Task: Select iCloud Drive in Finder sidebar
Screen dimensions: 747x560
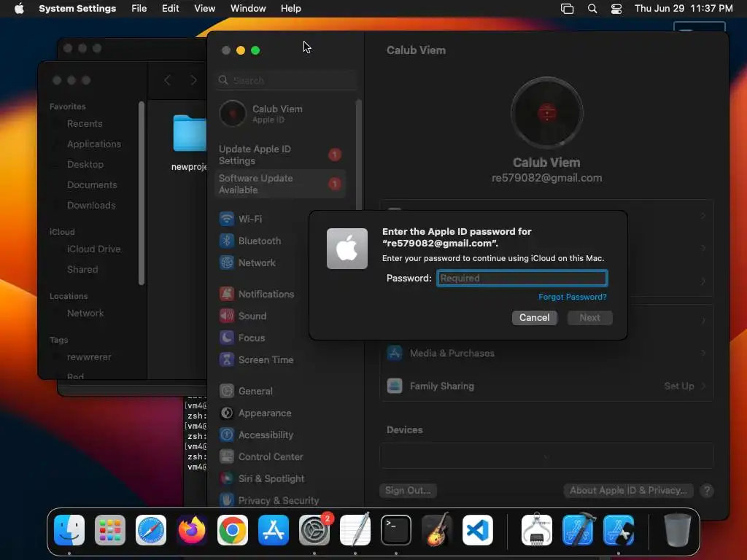Action: pos(93,249)
